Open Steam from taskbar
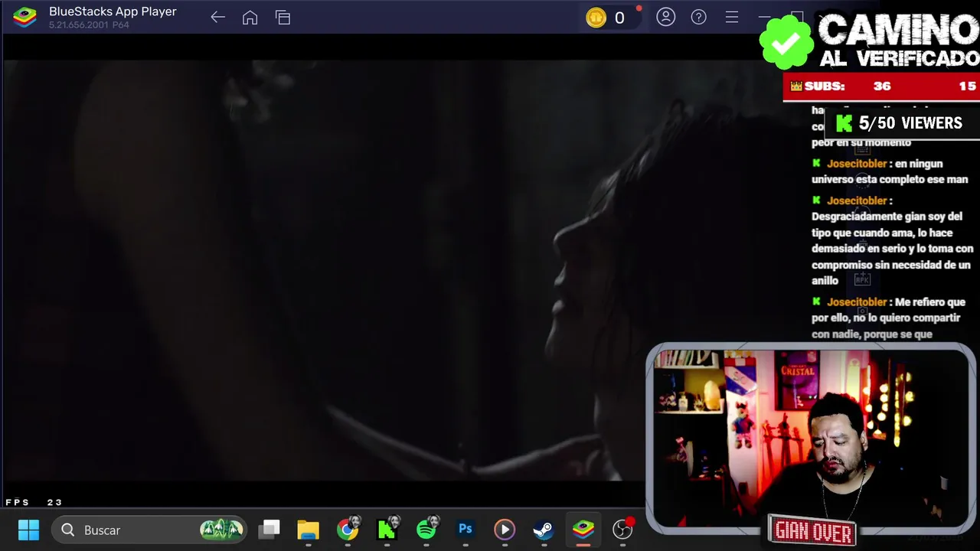 click(544, 530)
